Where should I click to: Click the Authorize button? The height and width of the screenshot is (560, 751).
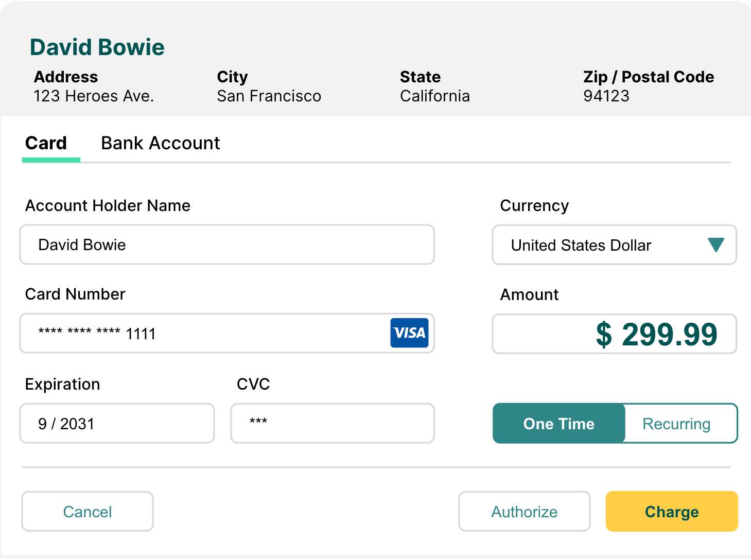pyautogui.click(x=525, y=511)
